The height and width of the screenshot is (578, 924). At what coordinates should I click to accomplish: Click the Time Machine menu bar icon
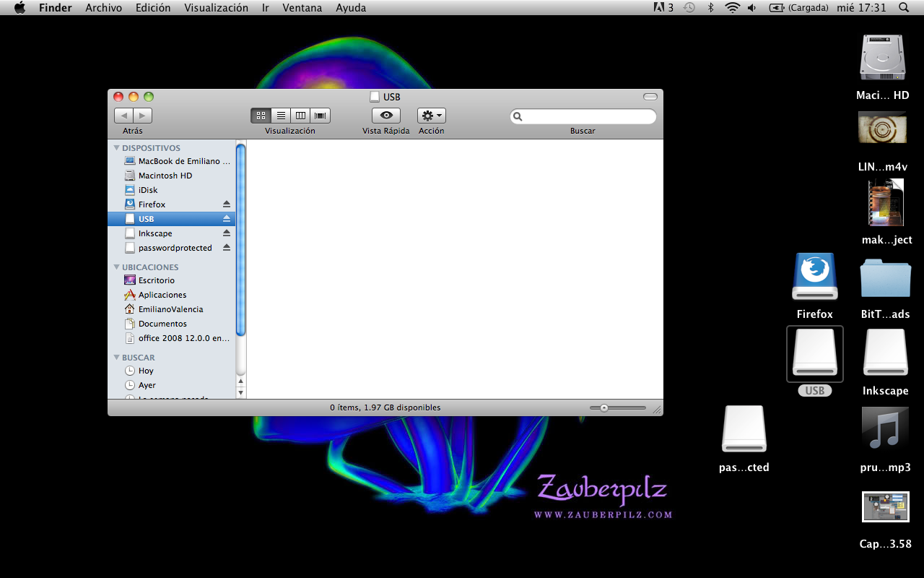pyautogui.click(x=689, y=8)
